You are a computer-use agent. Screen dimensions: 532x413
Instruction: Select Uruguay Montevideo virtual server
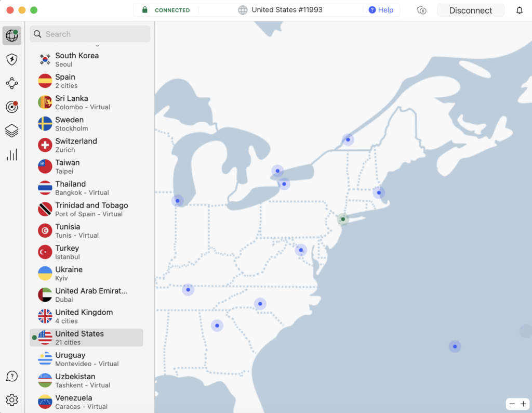[x=87, y=359]
